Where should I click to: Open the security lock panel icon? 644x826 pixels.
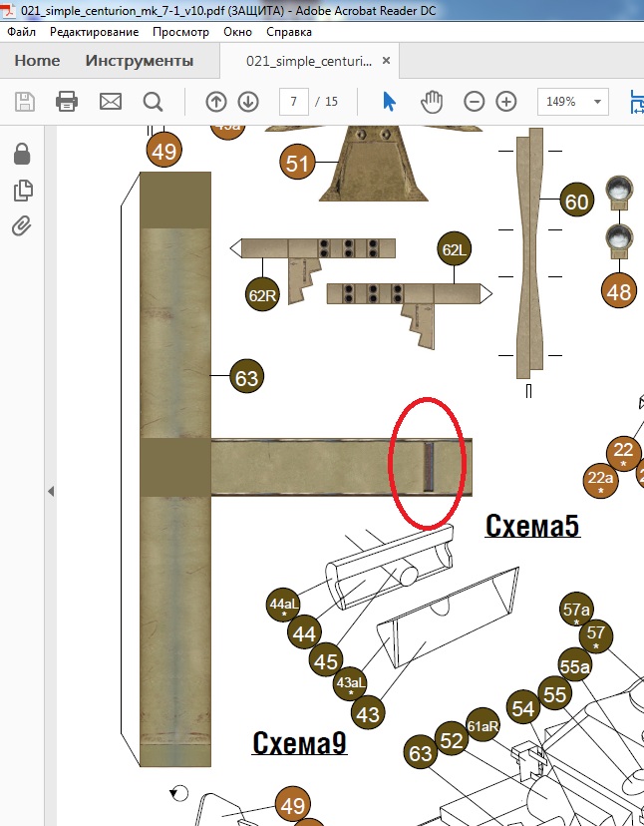22,155
